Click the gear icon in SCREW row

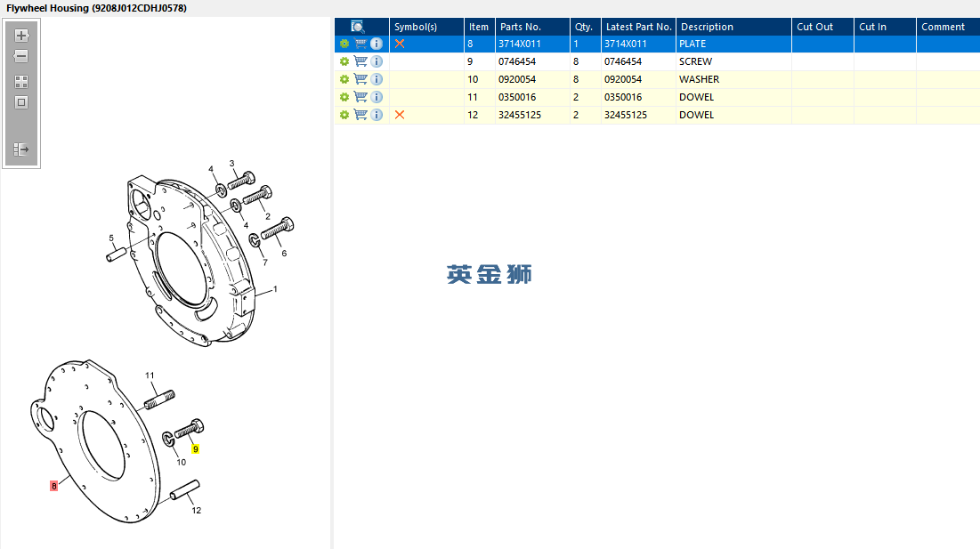coord(344,61)
